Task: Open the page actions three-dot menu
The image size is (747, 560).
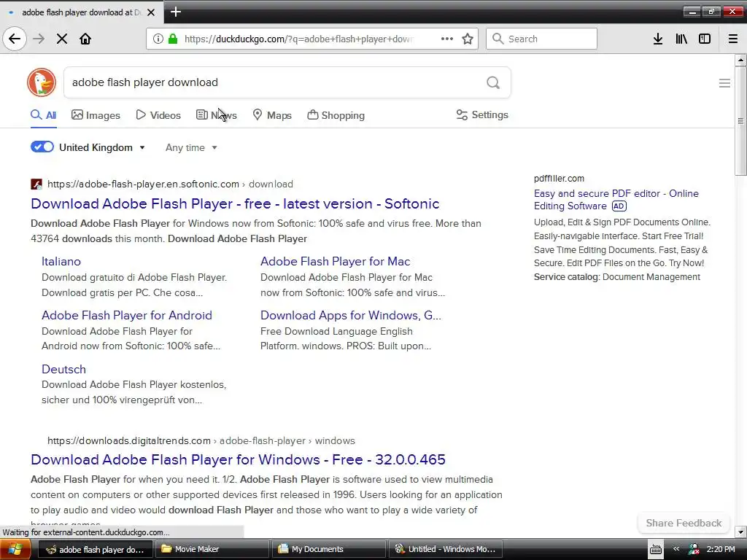Action: pyautogui.click(x=447, y=39)
